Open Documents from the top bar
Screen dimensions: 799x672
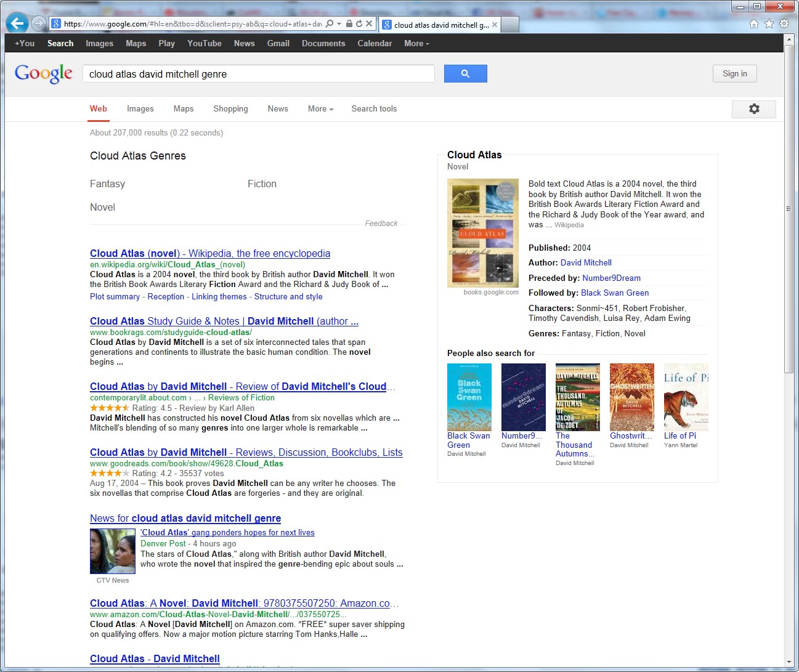[x=323, y=43]
